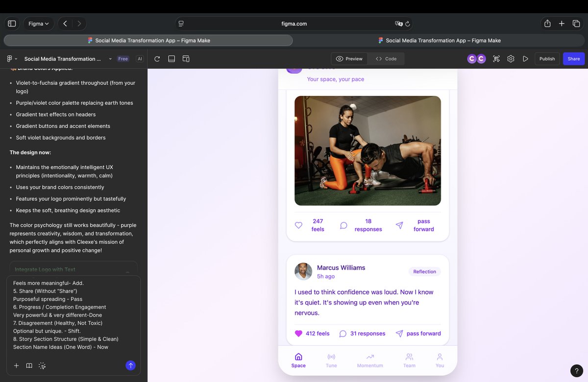Click 'Soft violet backgrounds and borders' bullet

(61, 138)
